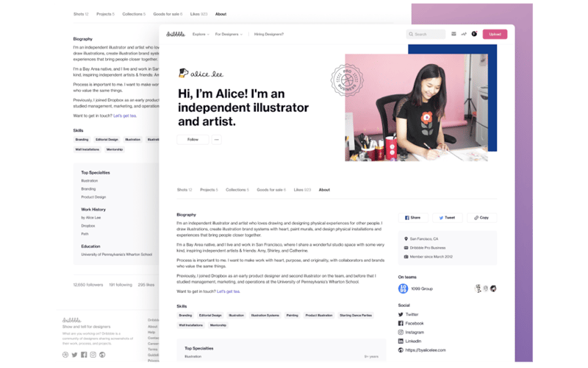Click the Mentorship tag on the background page
This screenshot has height=368, width=588.
tap(115, 149)
